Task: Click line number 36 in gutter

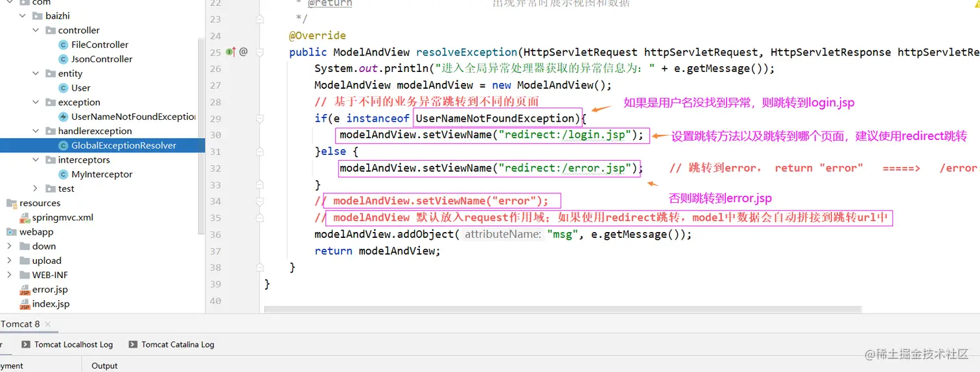Action: coord(215,235)
